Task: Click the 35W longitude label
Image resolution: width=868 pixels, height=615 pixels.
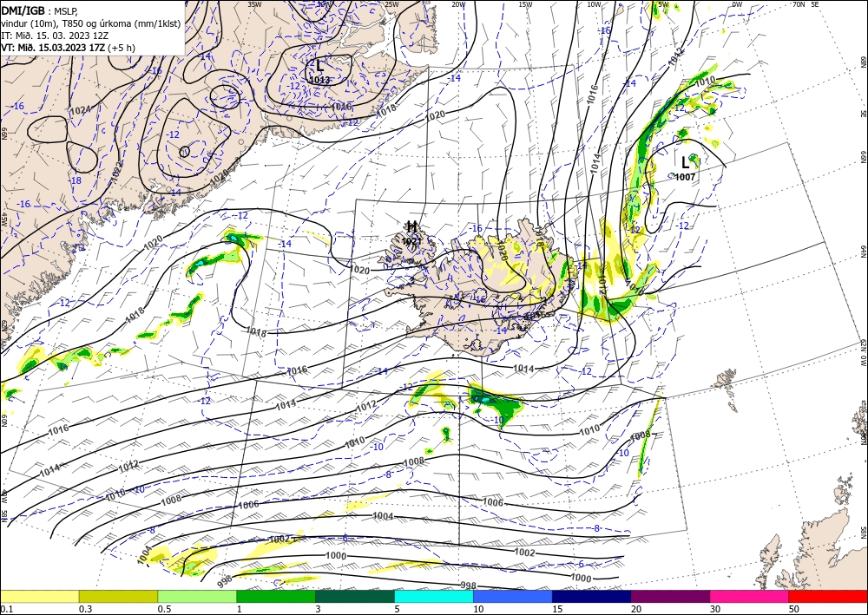Action: coord(254,4)
